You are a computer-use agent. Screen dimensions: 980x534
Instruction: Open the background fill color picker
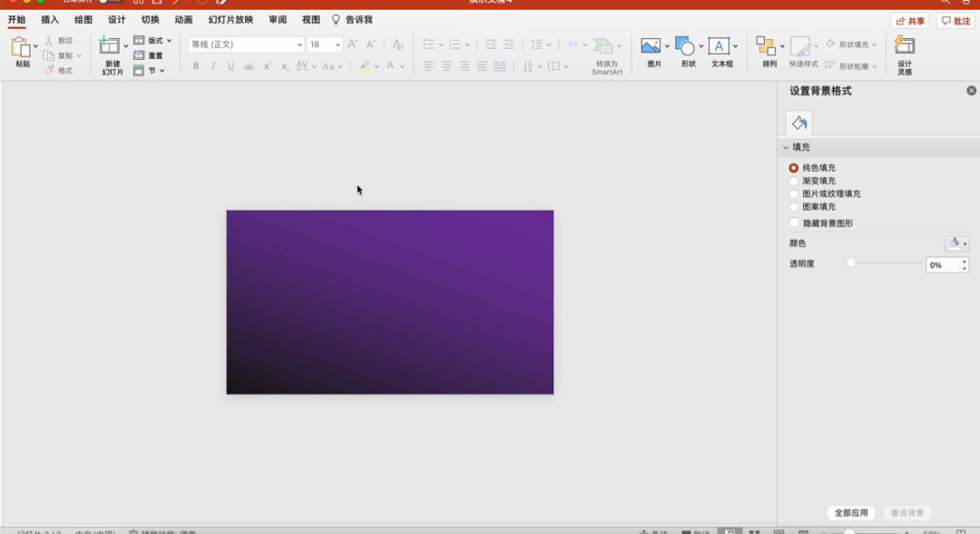tap(956, 243)
